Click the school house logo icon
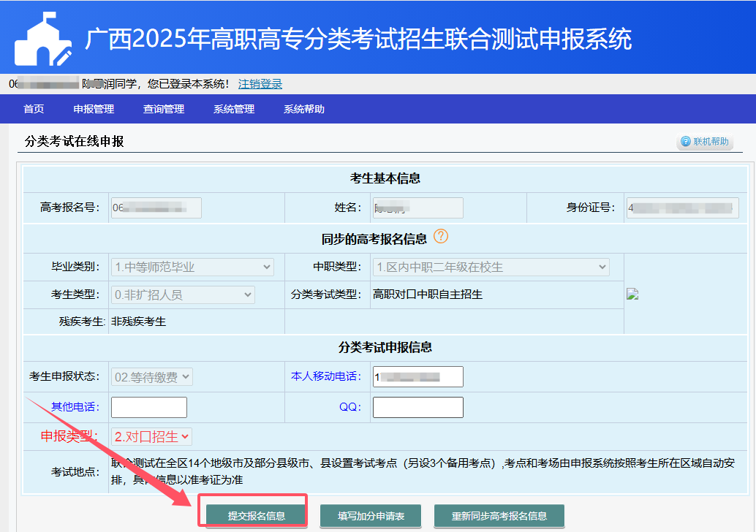 coord(43,39)
